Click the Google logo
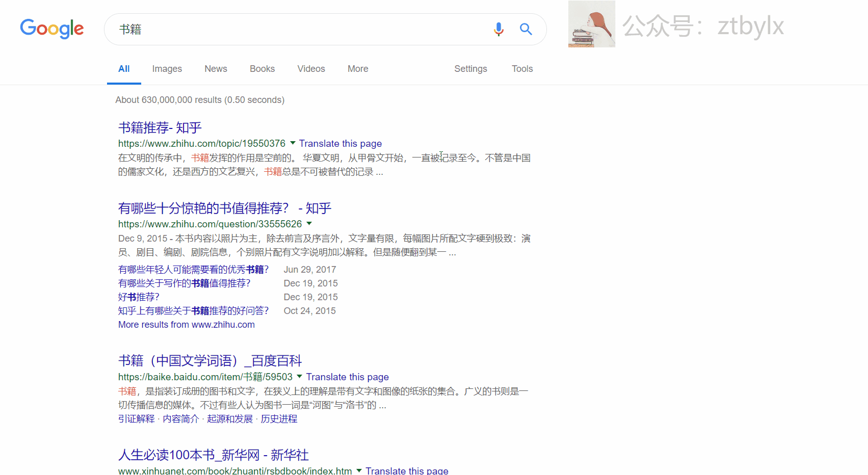 tap(51, 29)
